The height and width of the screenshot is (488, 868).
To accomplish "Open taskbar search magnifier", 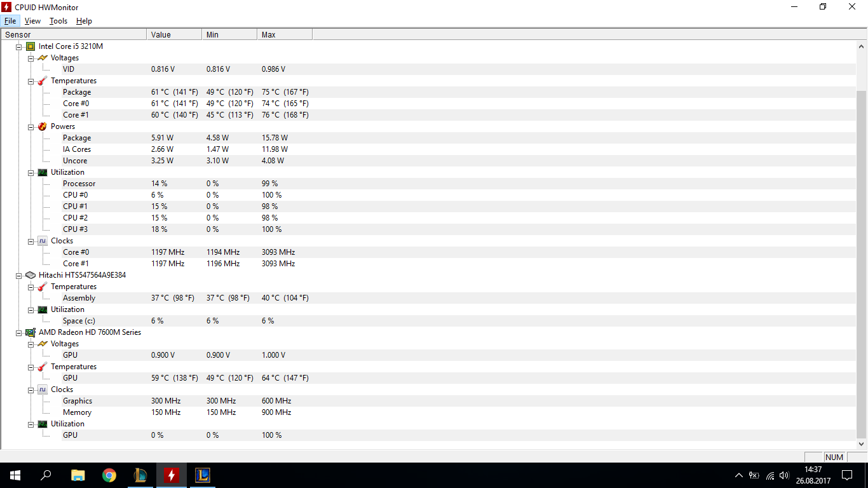I will point(46,475).
